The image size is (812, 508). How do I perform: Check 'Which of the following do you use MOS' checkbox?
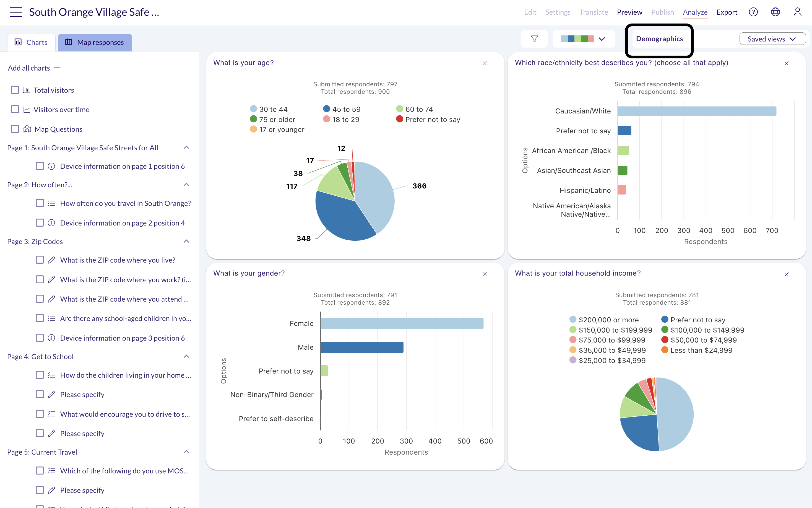(40, 471)
